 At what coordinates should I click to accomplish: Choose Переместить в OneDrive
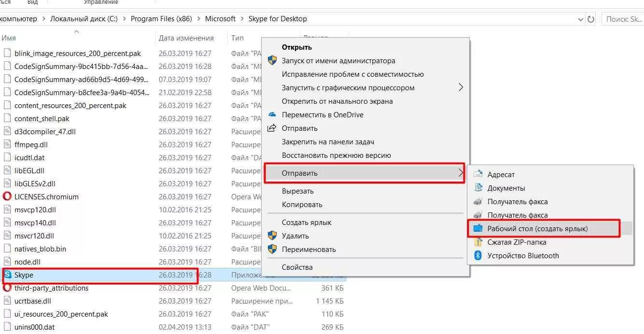click(322, 115)
